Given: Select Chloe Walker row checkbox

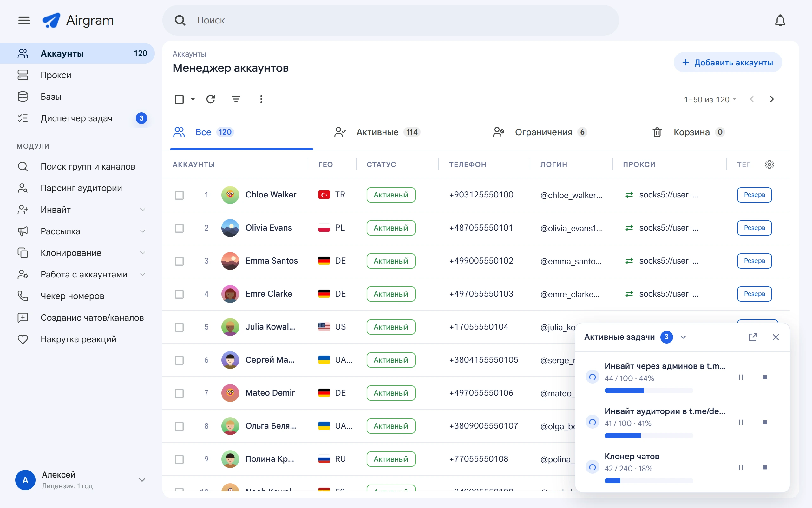Looking at the screenshot, I should click(x=179, y=195).
